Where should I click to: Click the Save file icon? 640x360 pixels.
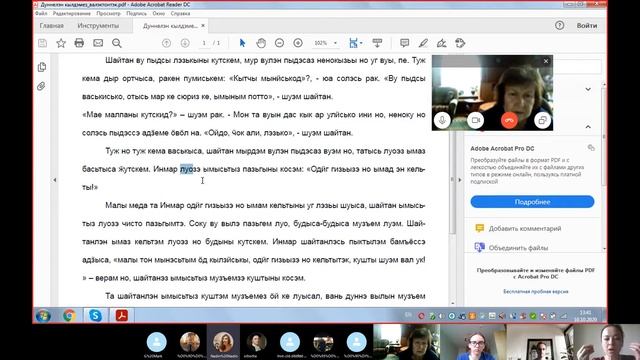pyautogui.click(x=42, y=43)
